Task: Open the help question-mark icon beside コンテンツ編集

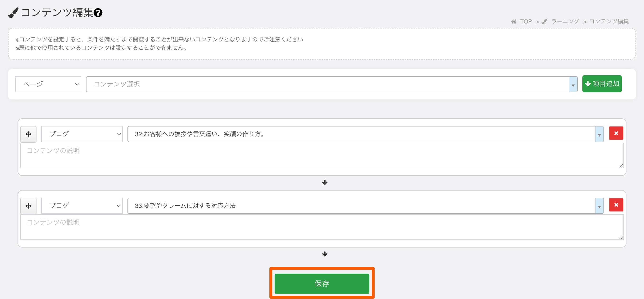Action: point(98,13)
